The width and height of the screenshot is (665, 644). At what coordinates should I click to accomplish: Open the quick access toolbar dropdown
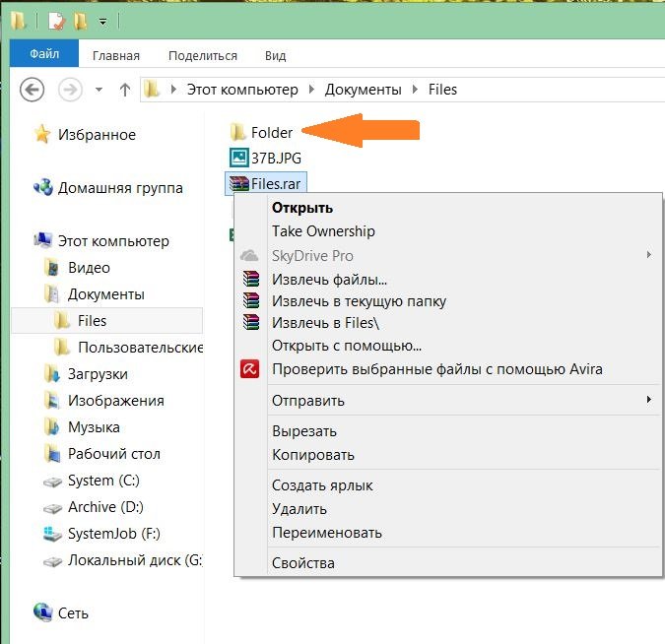pos(103,20)
